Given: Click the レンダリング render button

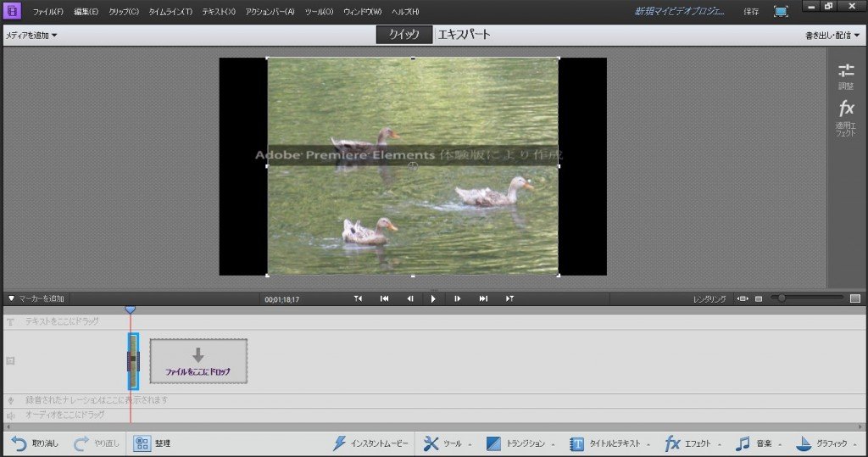Looking at the screenshot, I should pyautogui.click(x=709, y=299).
